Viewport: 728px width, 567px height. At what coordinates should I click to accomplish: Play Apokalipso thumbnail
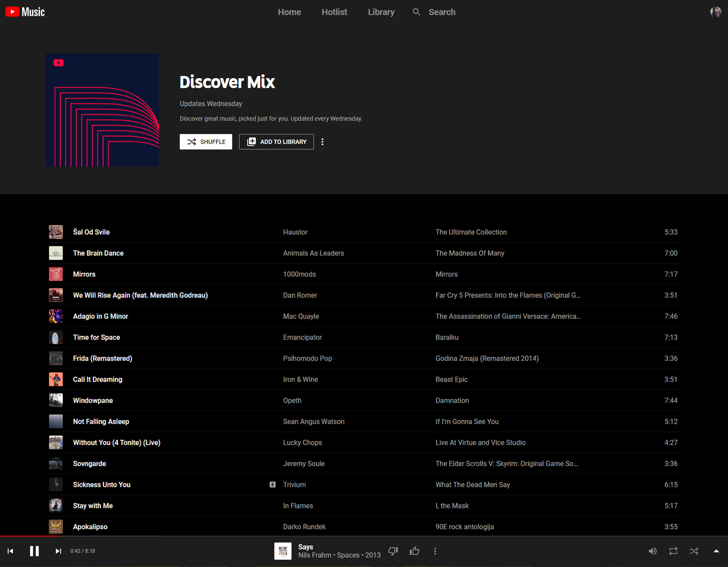coord(56,527)
